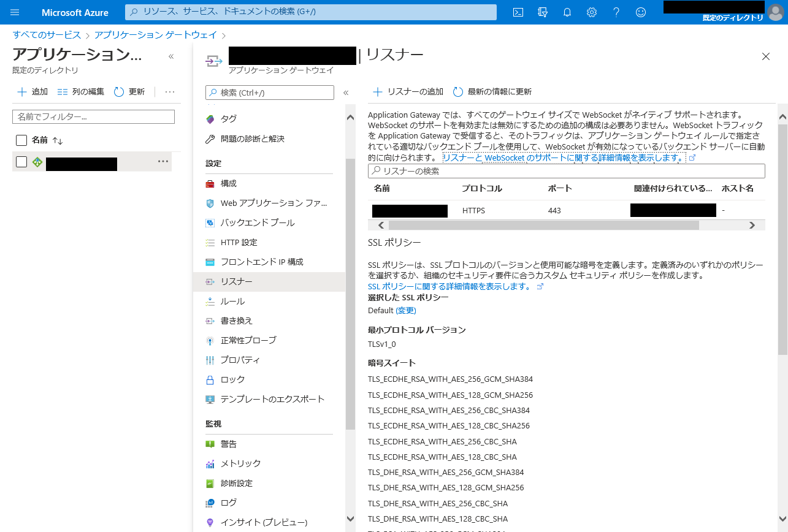The width and height of the screenshot is (788, 532).
Task: Open the hamburger portal menu
Action: coord(15,12)
